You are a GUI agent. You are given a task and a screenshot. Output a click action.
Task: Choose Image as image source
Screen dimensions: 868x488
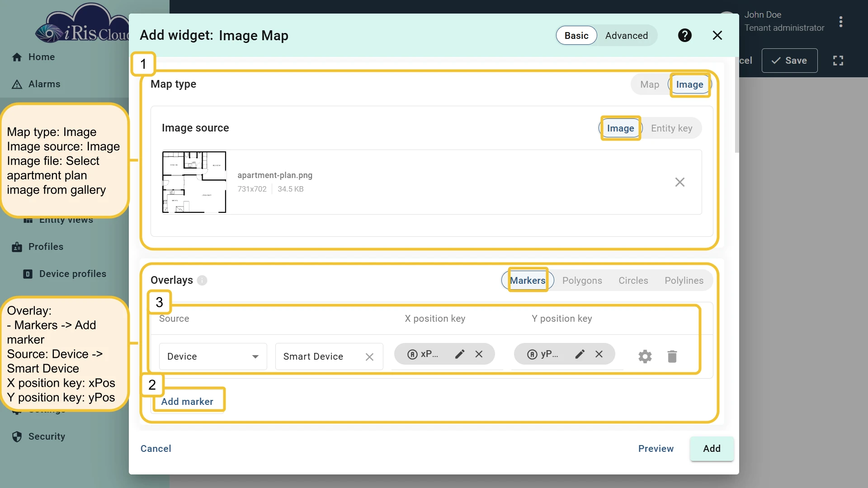coord(620,128)
